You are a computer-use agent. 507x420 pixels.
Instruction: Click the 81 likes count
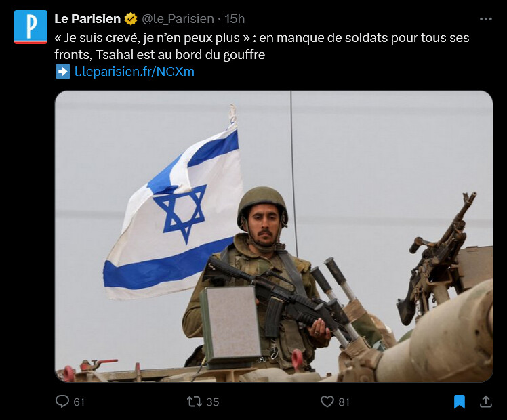(x=344, y=402)
